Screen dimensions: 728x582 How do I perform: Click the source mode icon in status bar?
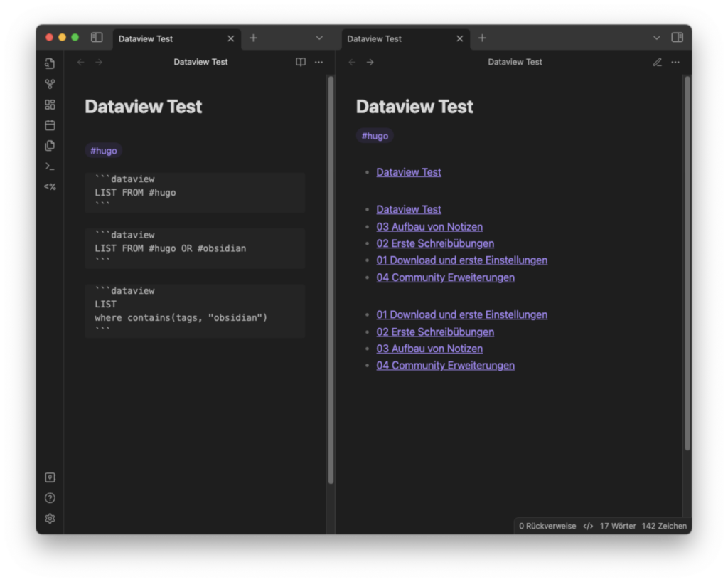point(588,526)
